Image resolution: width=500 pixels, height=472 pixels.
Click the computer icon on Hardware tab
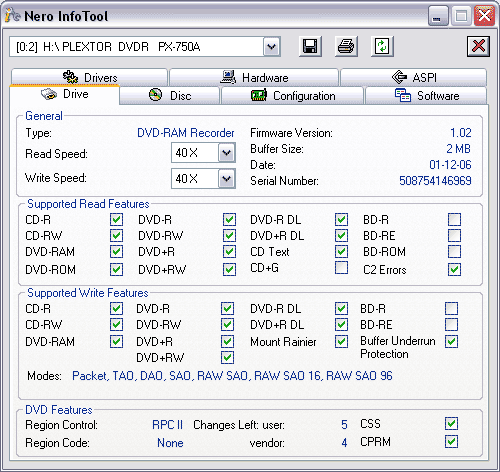pyautogui.click(x=228, y=77)
